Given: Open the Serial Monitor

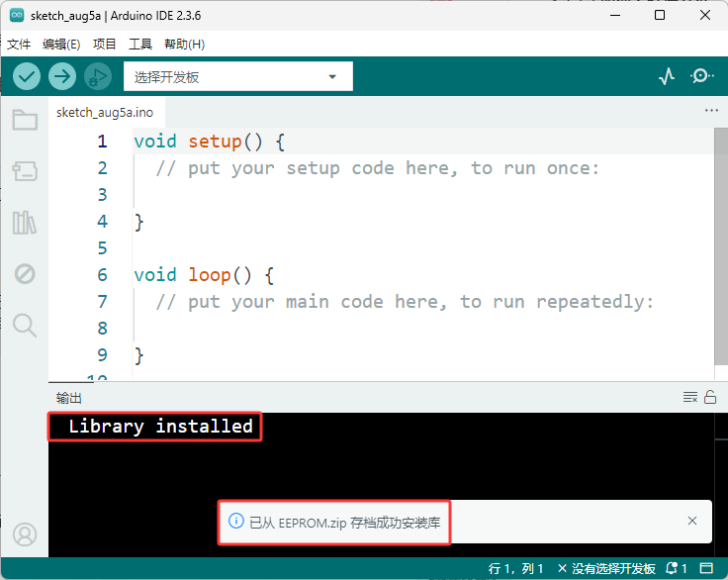Looking at the screenshot, I should 701,76.
